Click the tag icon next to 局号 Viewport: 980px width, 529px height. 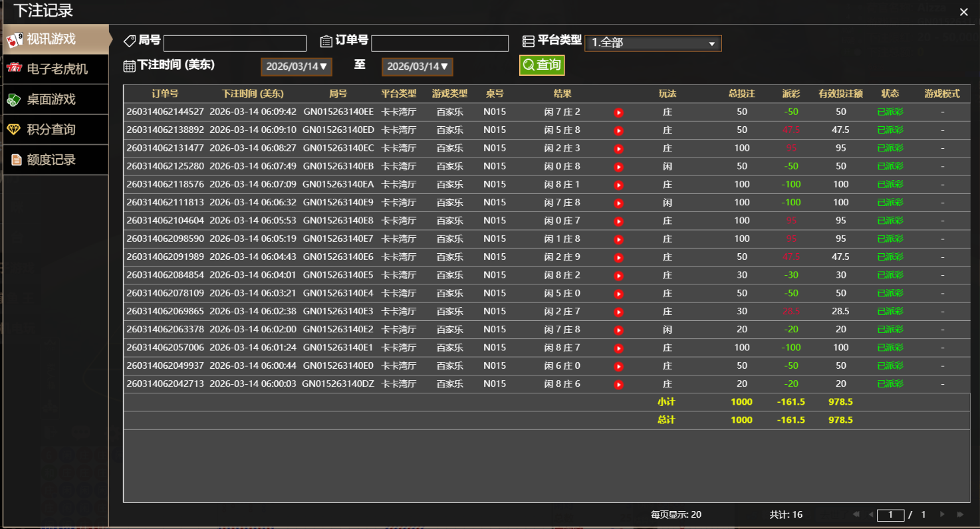click(128, 41)
